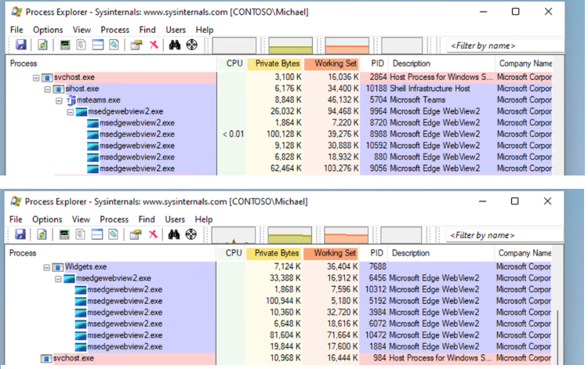Click crosshair target icon in bottom window
Image resolution: width=588 pixels, height=369 pixels.
pyautogui.click(x=191, y=234)
